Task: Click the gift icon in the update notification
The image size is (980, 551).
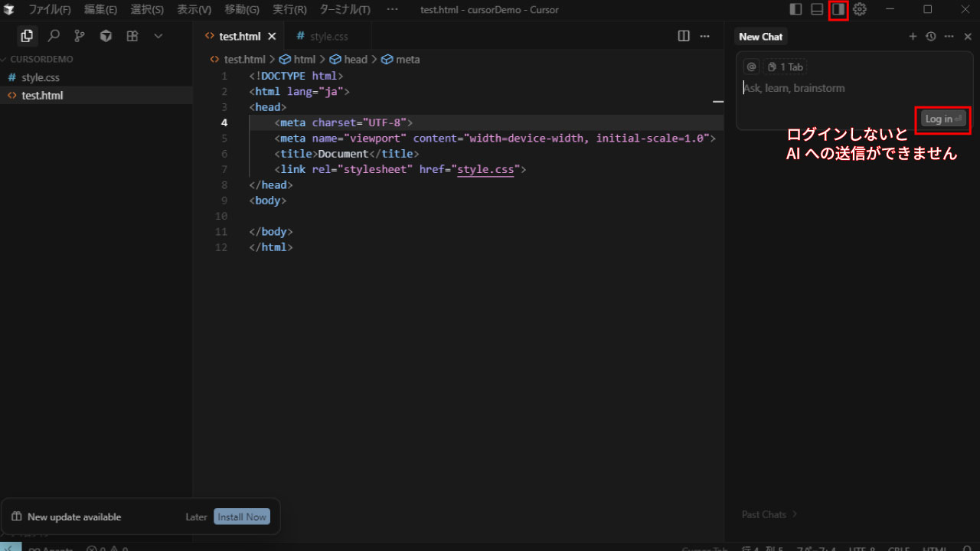Action: click(x=17, y=517)
